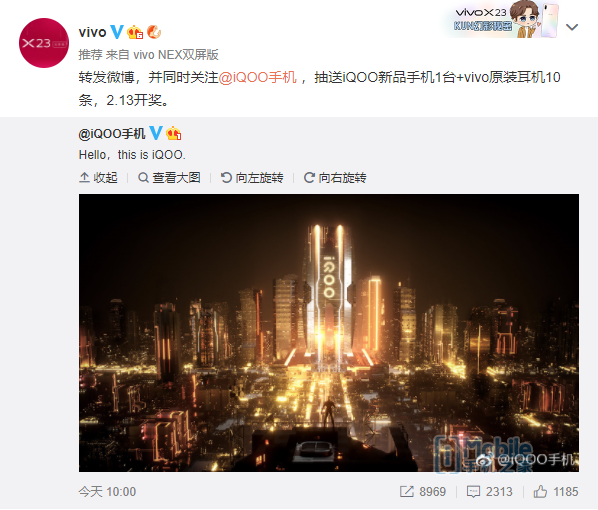This screenshot has width=598, height=510.
Task: Rotate image left with 向左旋转
Action: point(252,178)
